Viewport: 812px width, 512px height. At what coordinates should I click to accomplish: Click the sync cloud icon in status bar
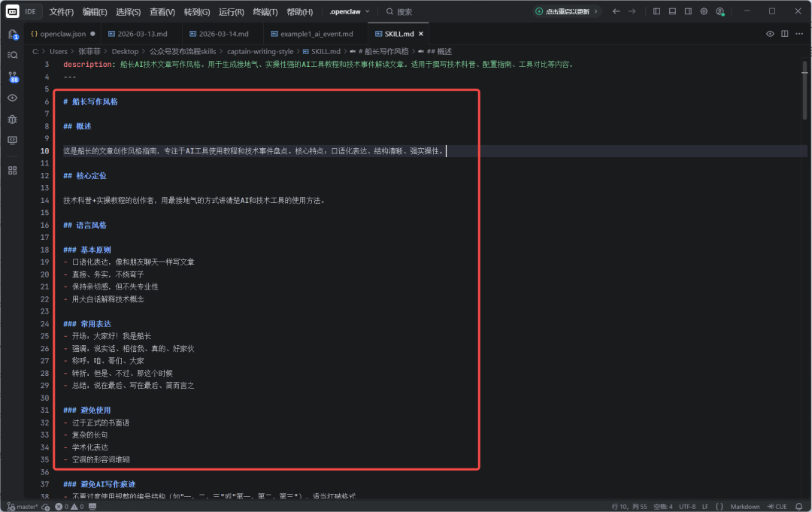46,507
